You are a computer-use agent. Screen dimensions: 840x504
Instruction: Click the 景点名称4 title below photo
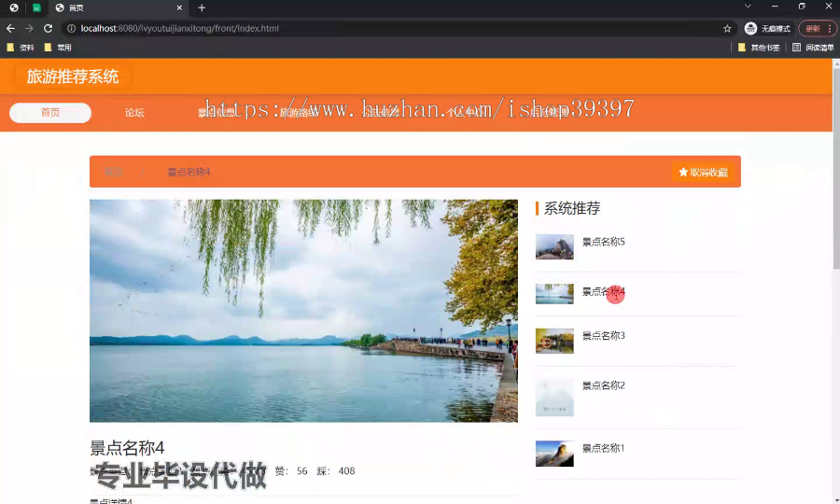click(127, 448)
